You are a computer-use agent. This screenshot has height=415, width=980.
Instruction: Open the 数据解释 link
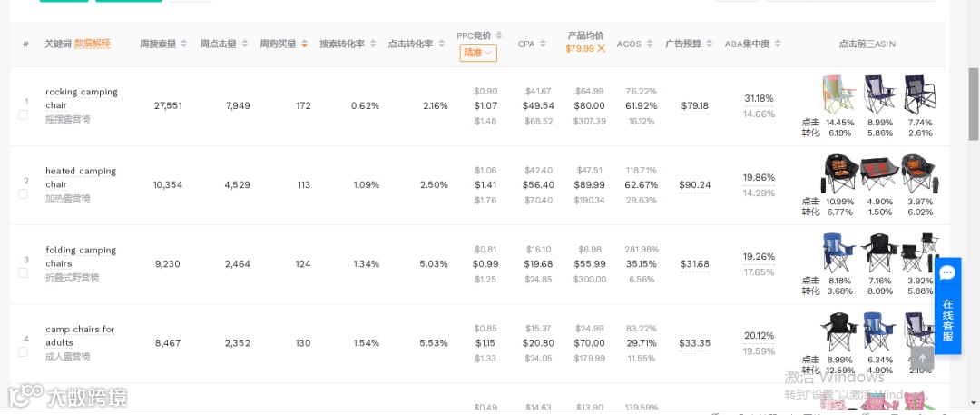pyautogui.click(x=93, y=44)
